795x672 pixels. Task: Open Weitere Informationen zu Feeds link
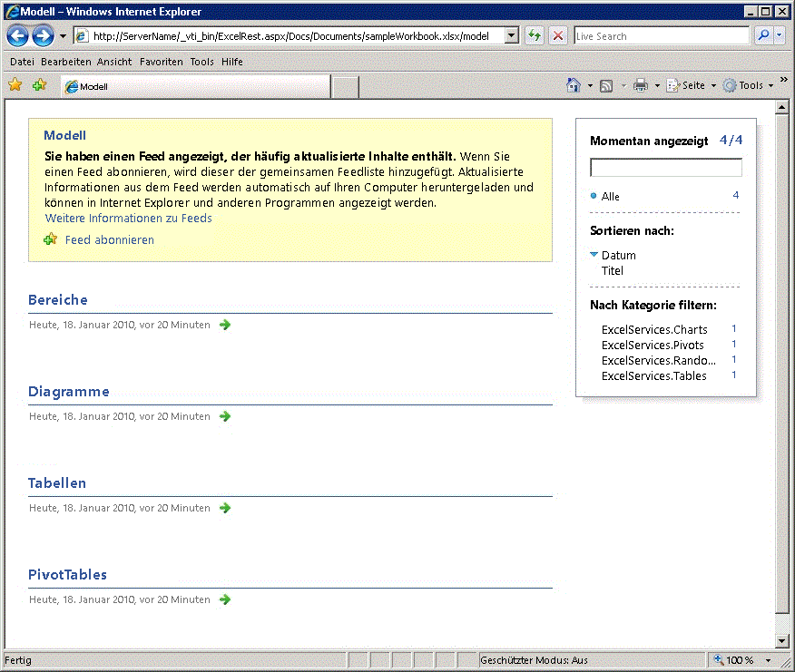click(x=128, y=218)
